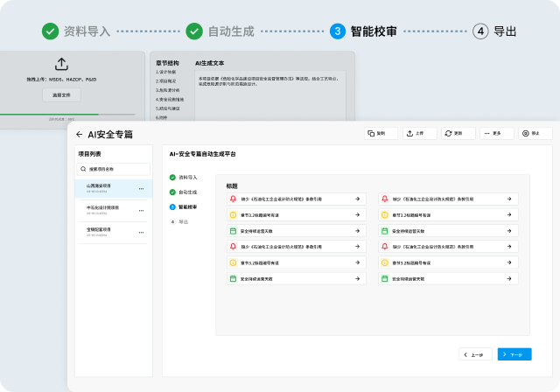The width and height of the screenshot is (560, 392).
Task: Open arrow on the left 章节2.2标题编号有误 card
Action: [x=358, y=215]
